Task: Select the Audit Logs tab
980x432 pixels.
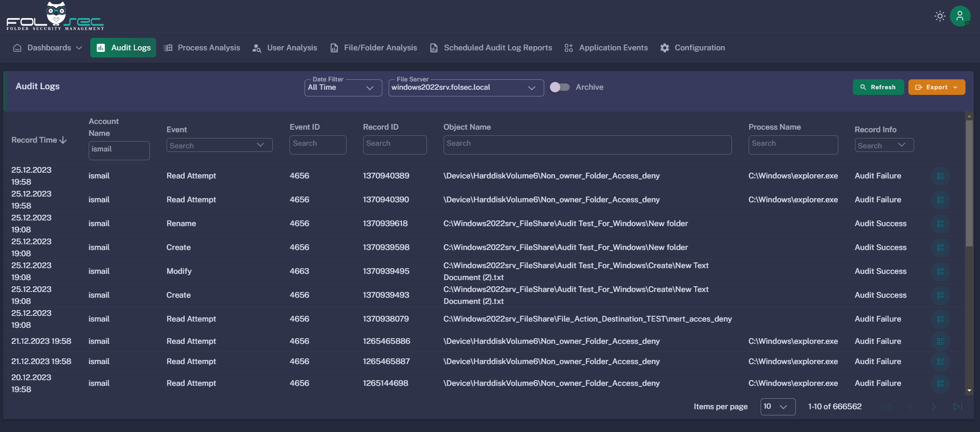Action: [x=123, y=48]
